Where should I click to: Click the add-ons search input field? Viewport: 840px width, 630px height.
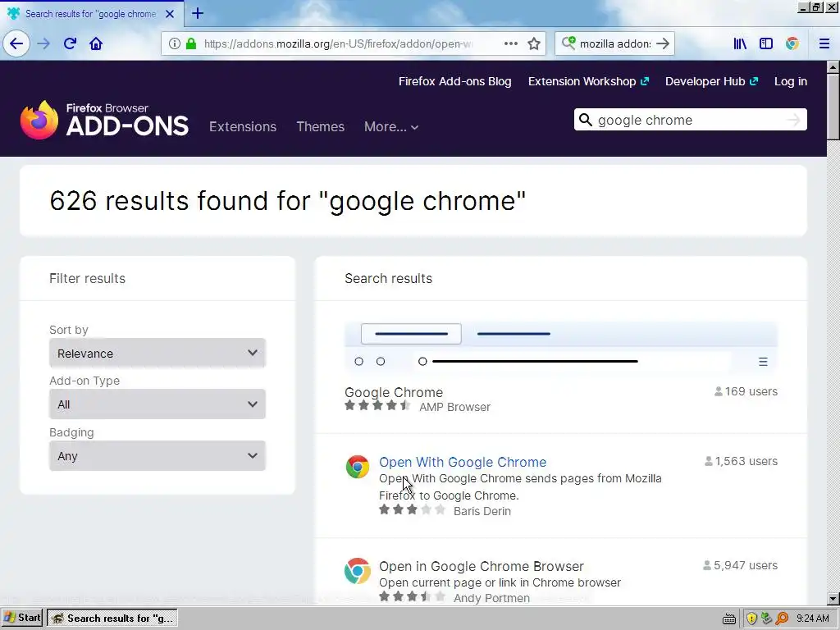[691, 120]
